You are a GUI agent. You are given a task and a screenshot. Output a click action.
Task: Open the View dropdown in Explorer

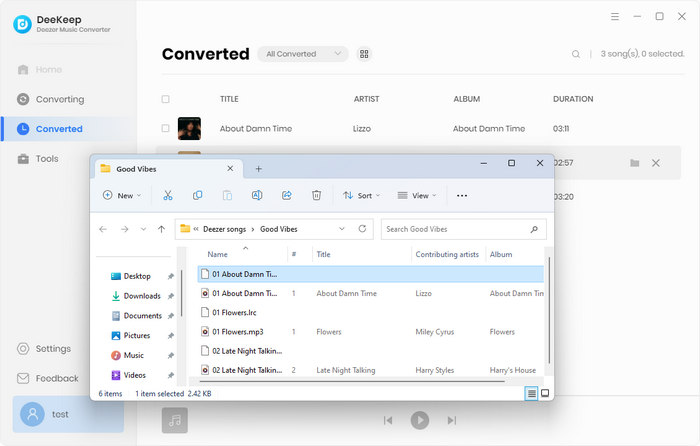pyautogui.click(x=417, y=196)
